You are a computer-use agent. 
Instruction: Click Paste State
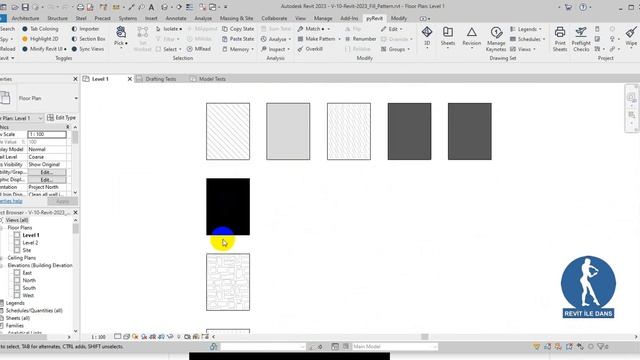click(238, 39)
